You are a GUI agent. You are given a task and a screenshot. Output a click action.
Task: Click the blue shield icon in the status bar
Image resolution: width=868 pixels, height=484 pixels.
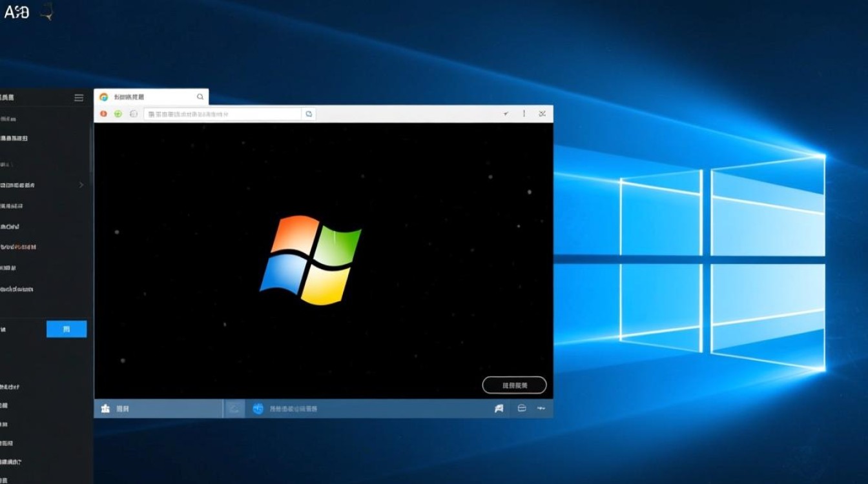[x=259, y=408]
